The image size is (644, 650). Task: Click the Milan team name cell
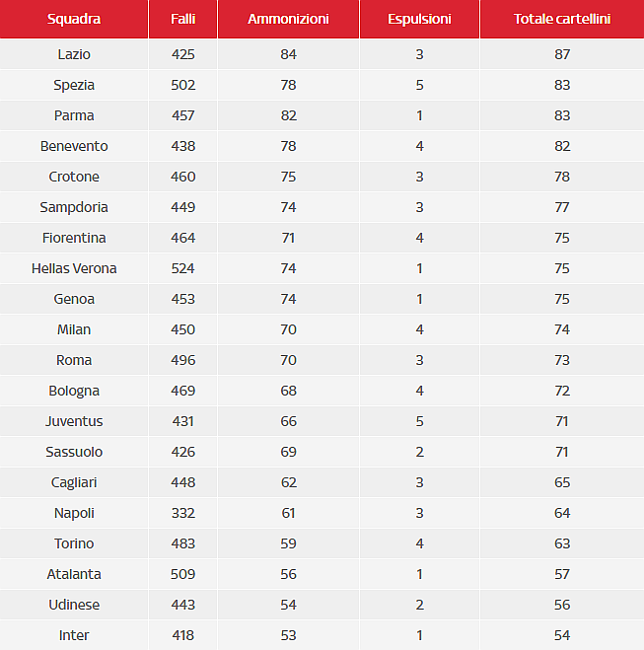click(x=74, y=329)
